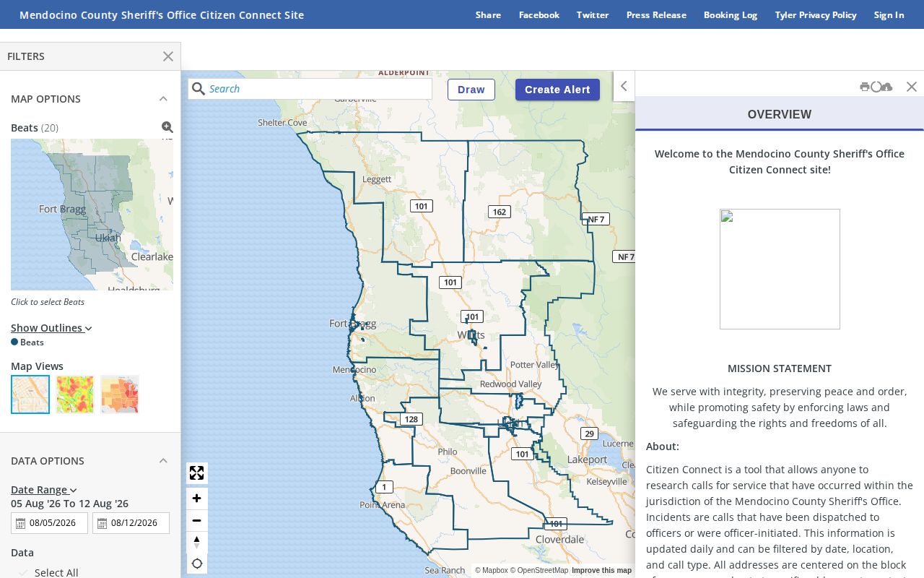Viewport: 924px width, 578px height.
Task: Switch to the shaded regions map view
Action: 120,394
